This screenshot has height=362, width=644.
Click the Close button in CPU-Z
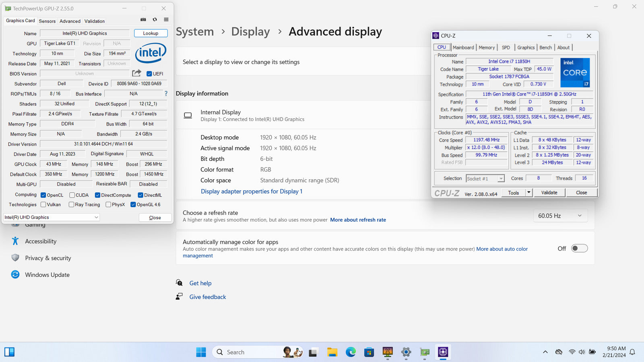582,193
